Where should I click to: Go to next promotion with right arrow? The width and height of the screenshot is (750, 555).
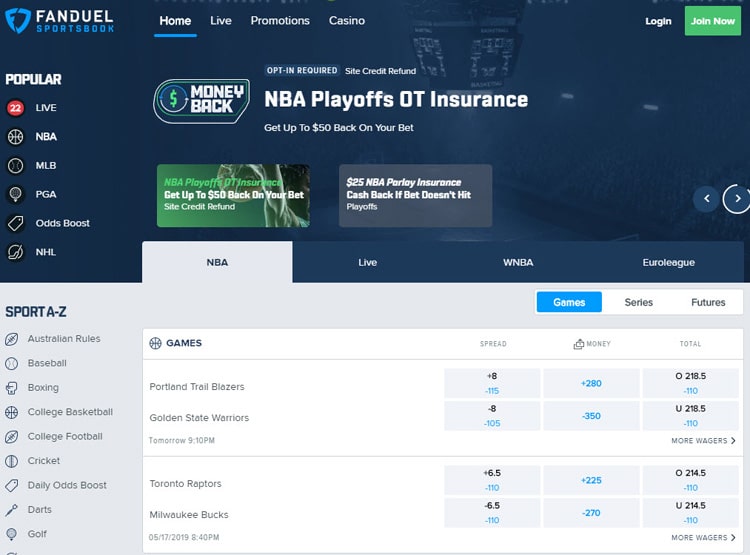[737, 198]
